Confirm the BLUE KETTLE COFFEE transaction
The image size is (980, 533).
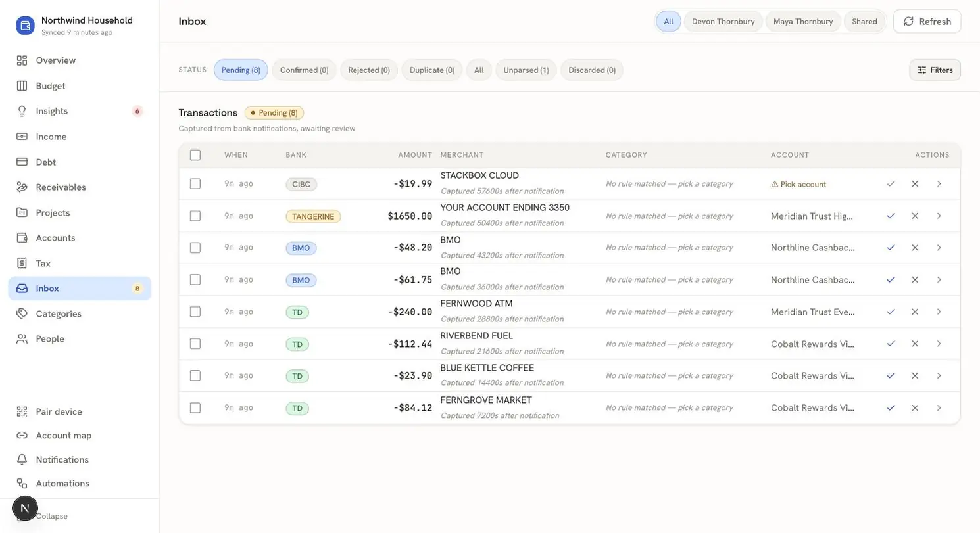[x=891, y=375]
